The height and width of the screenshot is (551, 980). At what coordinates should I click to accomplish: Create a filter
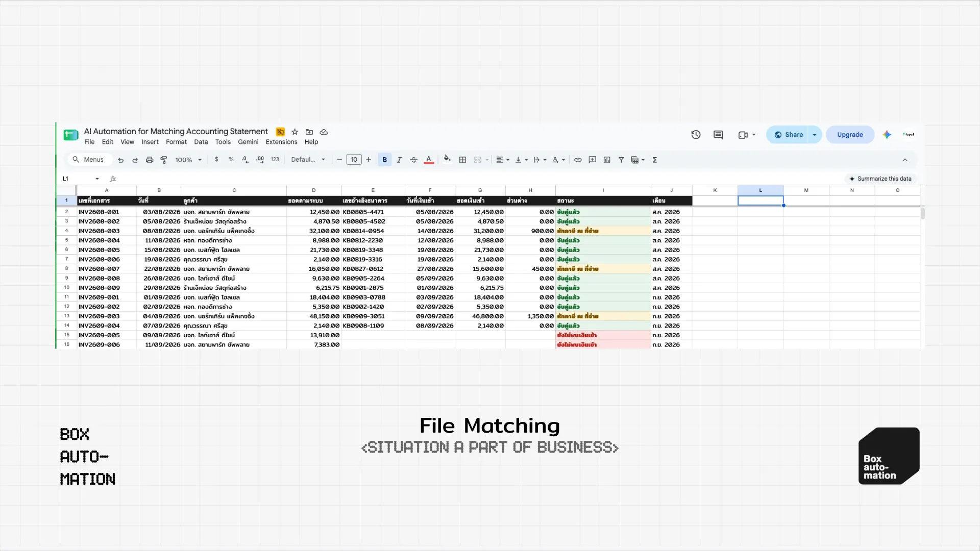pyautogui.click(x=621, y=160)
